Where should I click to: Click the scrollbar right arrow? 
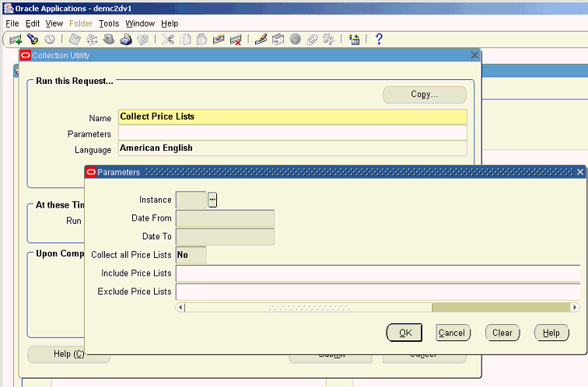point(575,308)
